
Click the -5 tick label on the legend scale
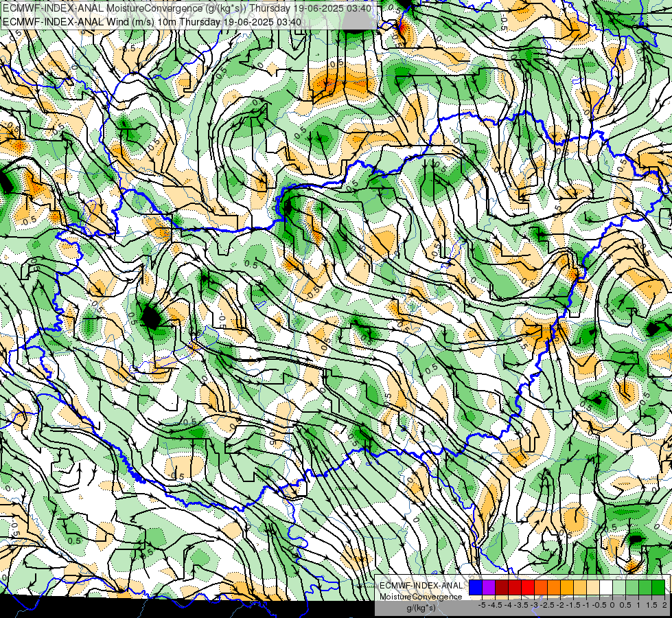point(482,605)
